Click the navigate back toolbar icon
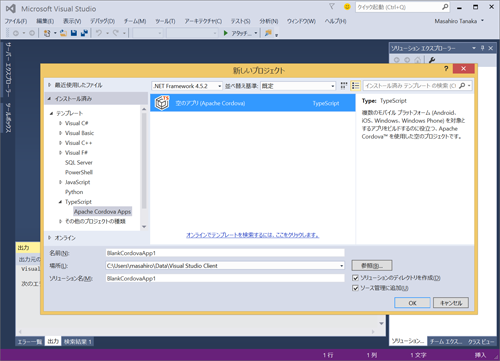Screen dimensions: 500x361 (15, 33)
